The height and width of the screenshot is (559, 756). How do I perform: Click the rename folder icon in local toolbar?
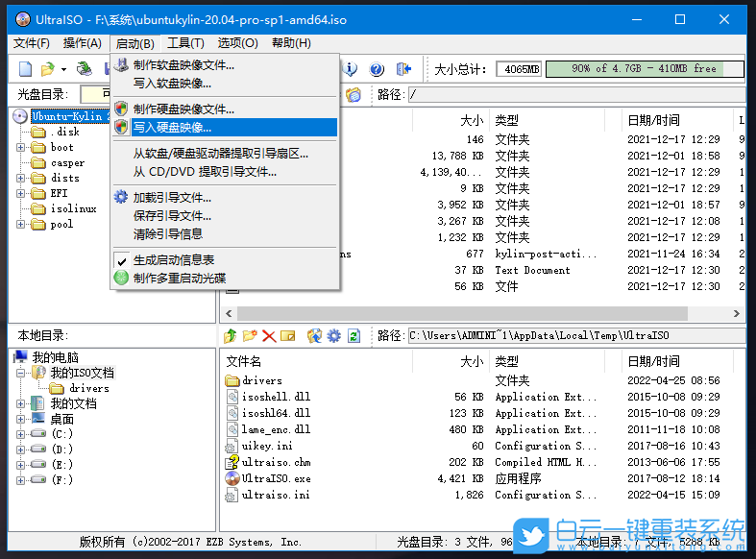point(288,335)
